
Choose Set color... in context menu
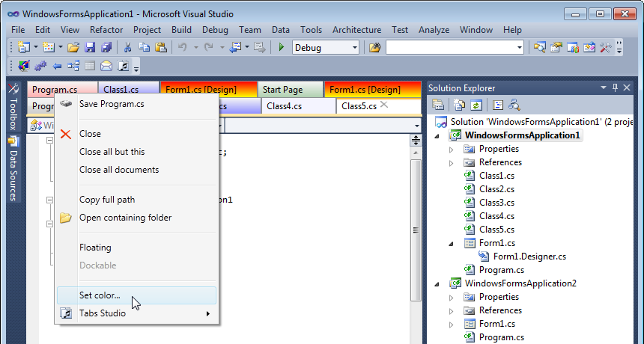pyautogui.click(x=136, y=295)
